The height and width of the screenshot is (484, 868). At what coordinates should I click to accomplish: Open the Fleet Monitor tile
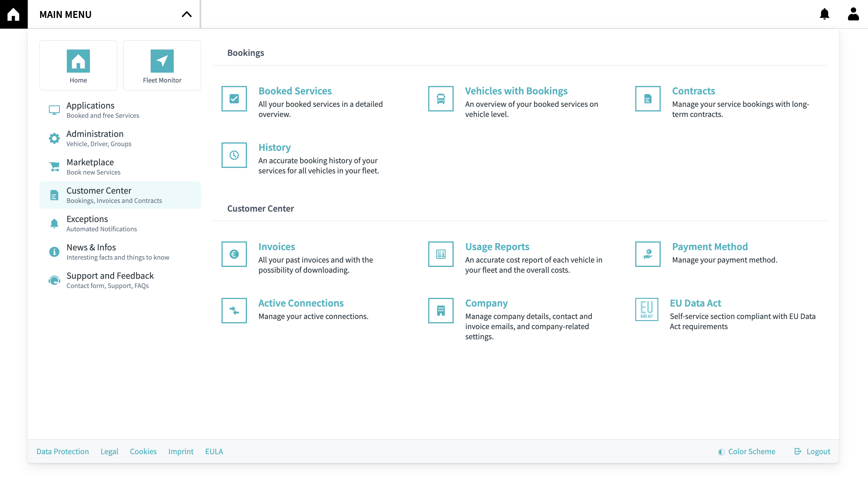(x=162, y=65)
